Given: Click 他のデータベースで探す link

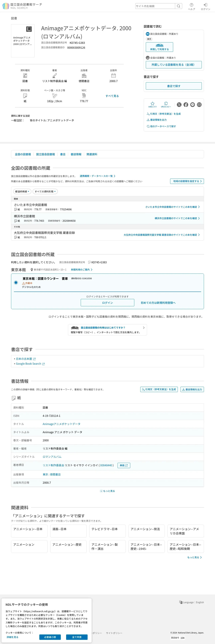Looking at the screenshot, I should 161,126.
